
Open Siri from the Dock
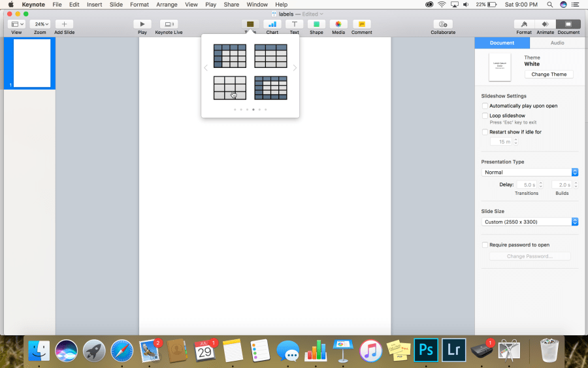pos(67,351)
